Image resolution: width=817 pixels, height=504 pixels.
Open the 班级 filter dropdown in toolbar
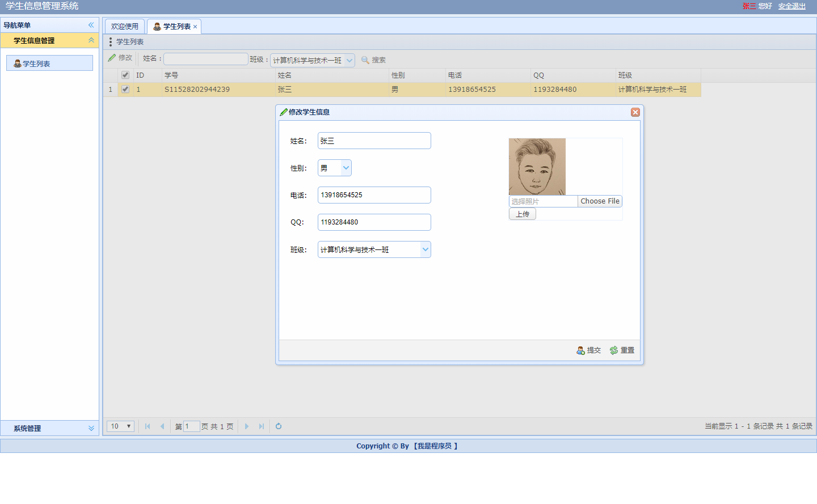(x=349, y=60)
